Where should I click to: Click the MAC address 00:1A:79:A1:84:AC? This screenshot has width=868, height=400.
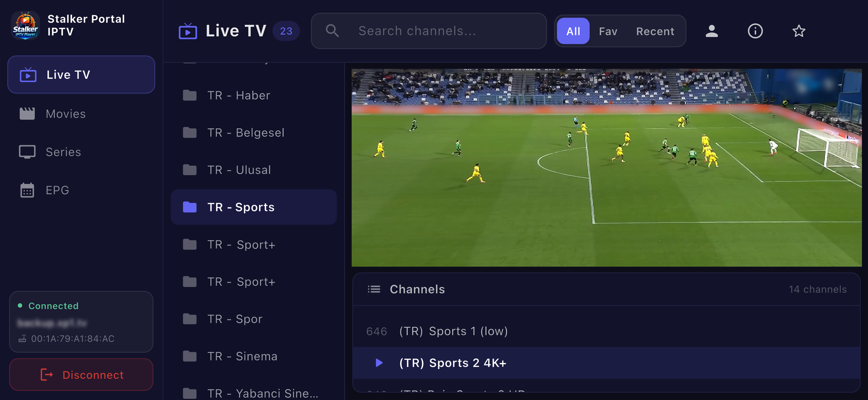point(73,339)
